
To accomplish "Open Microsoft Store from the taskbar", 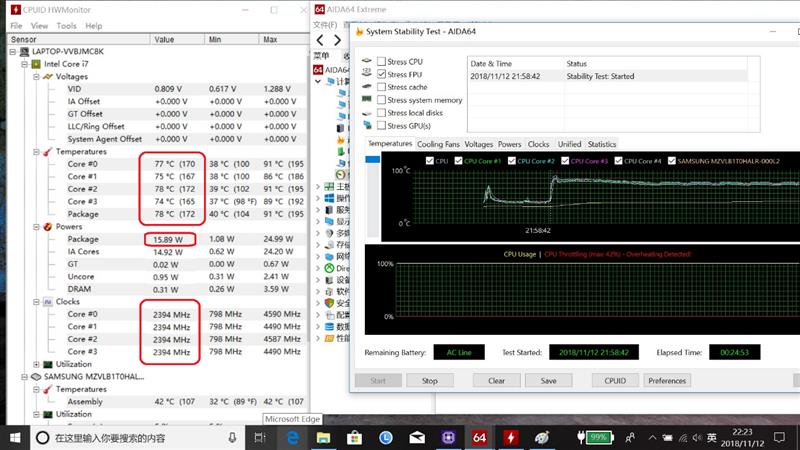I will 354,438.
